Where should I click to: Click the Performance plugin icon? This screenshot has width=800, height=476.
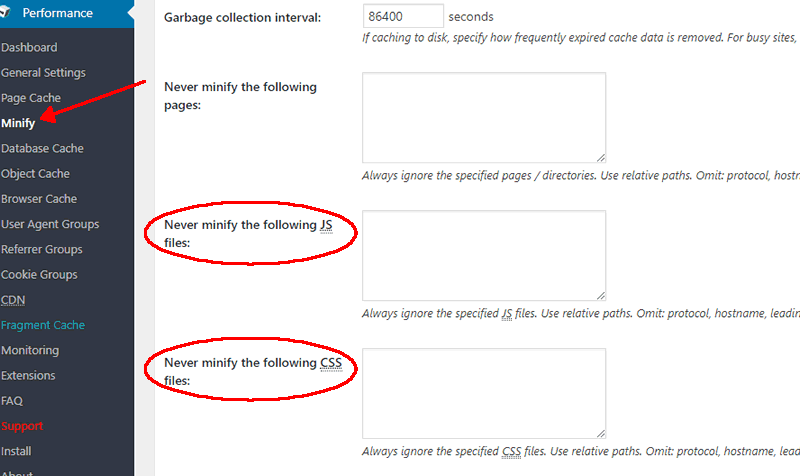[5, 12]
